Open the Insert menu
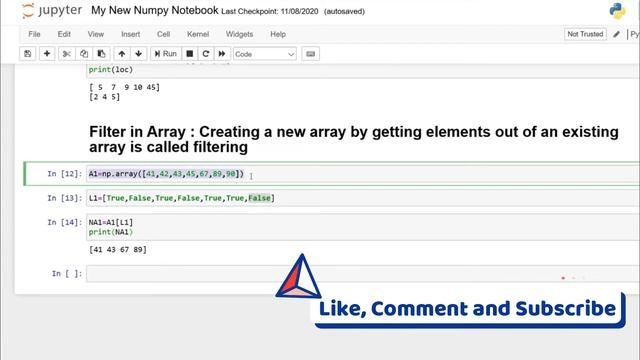 (131, 34)
